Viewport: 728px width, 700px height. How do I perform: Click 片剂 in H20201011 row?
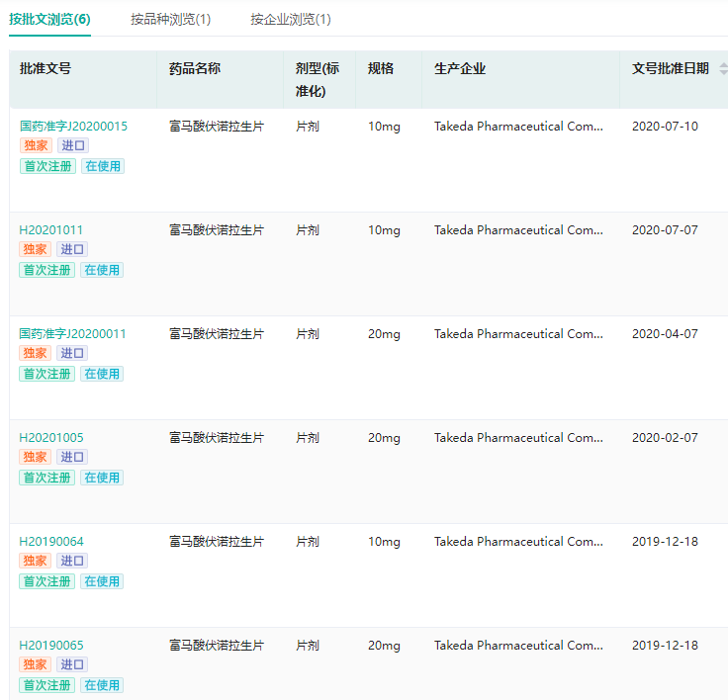(308, 230)
